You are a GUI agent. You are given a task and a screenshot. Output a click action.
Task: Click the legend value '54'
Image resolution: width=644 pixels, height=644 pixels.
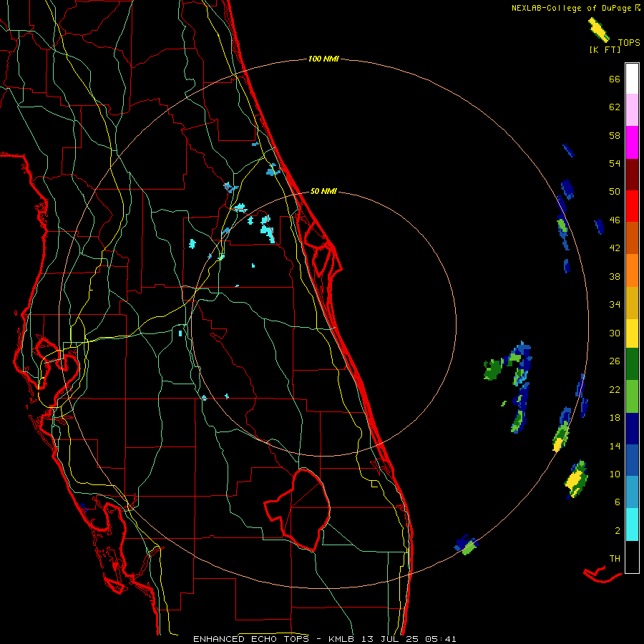tap(615, 163)
